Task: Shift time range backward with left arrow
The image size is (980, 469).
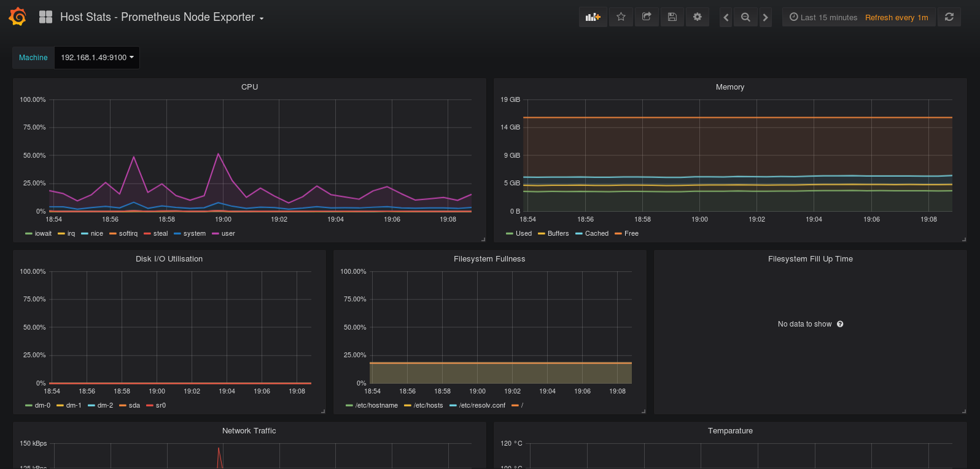Action: (726, 17)
